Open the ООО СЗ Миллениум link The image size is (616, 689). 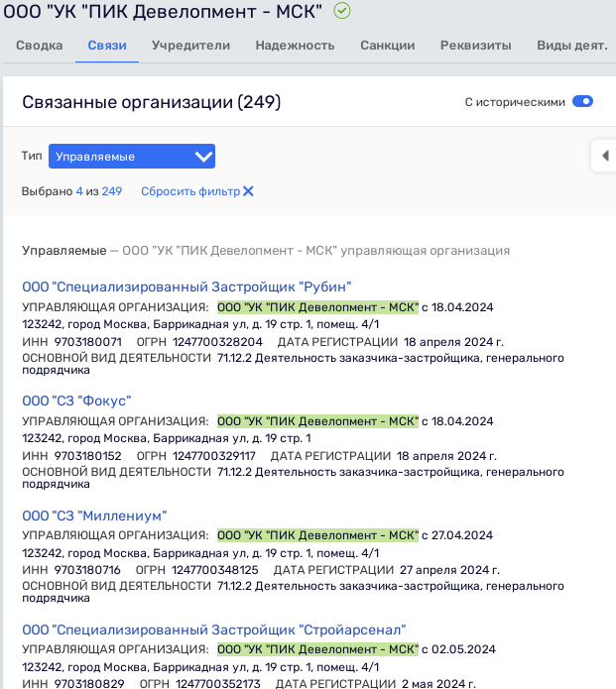[94, 516]
